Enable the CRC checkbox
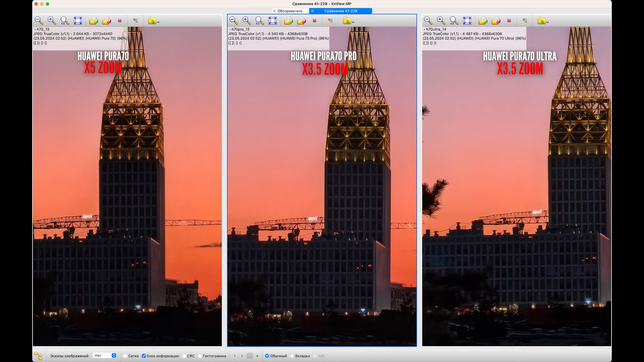The height and width of the screenshot is (362, 644). click(x=184, y=356)
